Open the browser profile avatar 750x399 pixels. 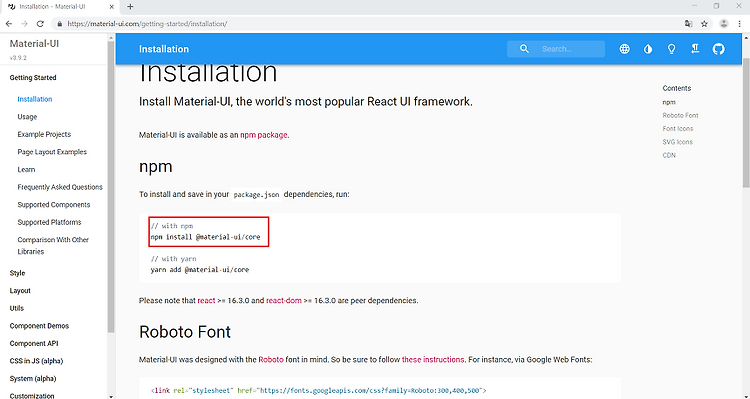(724, 23)
